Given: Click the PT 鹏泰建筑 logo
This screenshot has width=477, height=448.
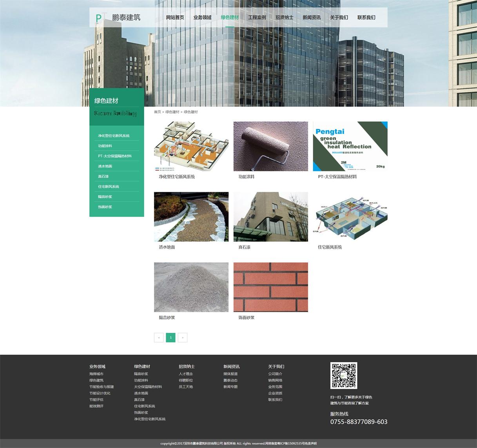Looking at the screenshot, I should point(118,18).
